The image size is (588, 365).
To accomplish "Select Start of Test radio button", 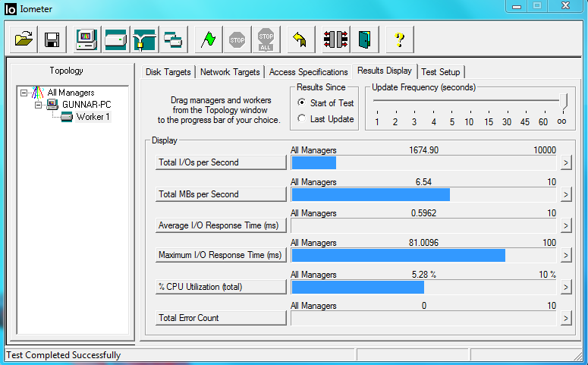I will tap(301, 102).
